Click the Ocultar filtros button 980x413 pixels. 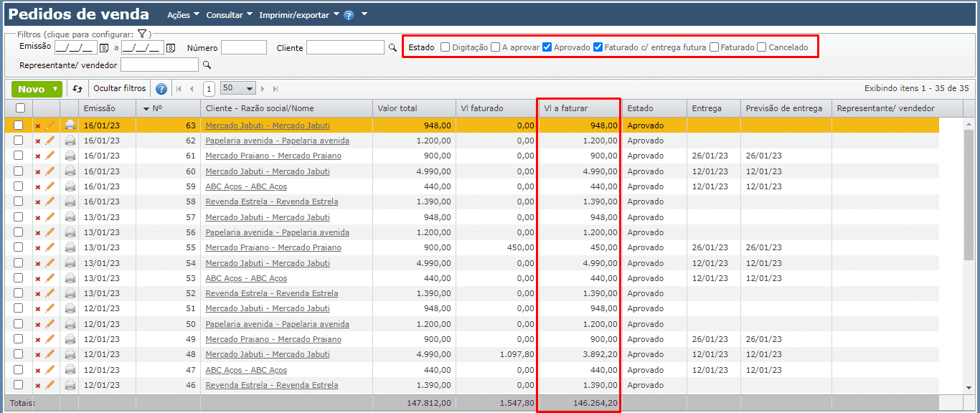point(119,89)
